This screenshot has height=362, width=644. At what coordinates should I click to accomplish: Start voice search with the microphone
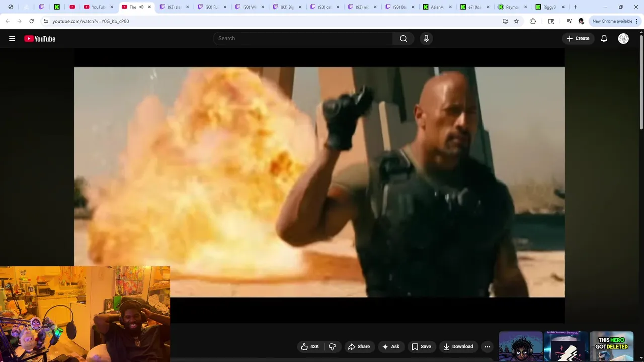(x=426, y=39)
